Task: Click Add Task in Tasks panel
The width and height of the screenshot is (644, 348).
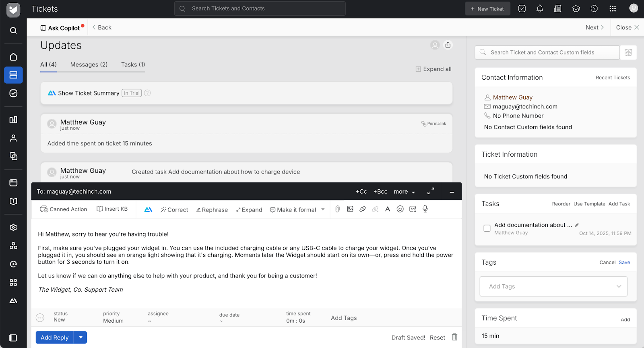Action: click(x=619, y=204)
